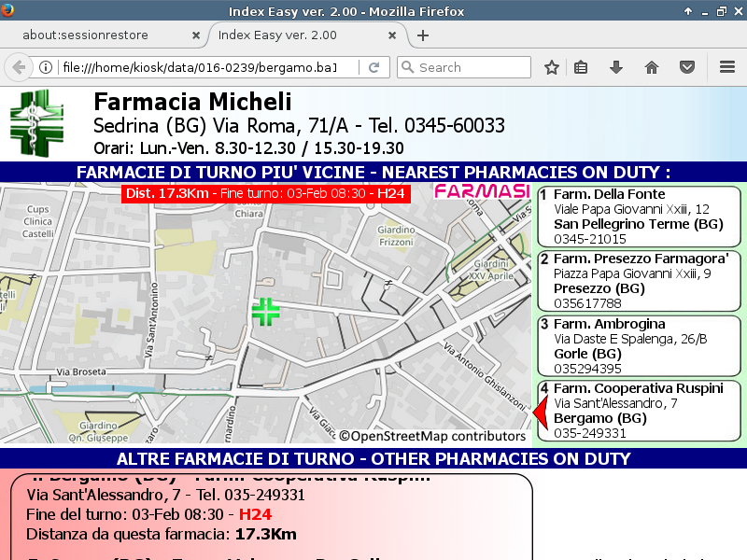Close the Index Easy ver. 2.00 tab
This screenshot has width=747, height=560.
coord(393,35)
